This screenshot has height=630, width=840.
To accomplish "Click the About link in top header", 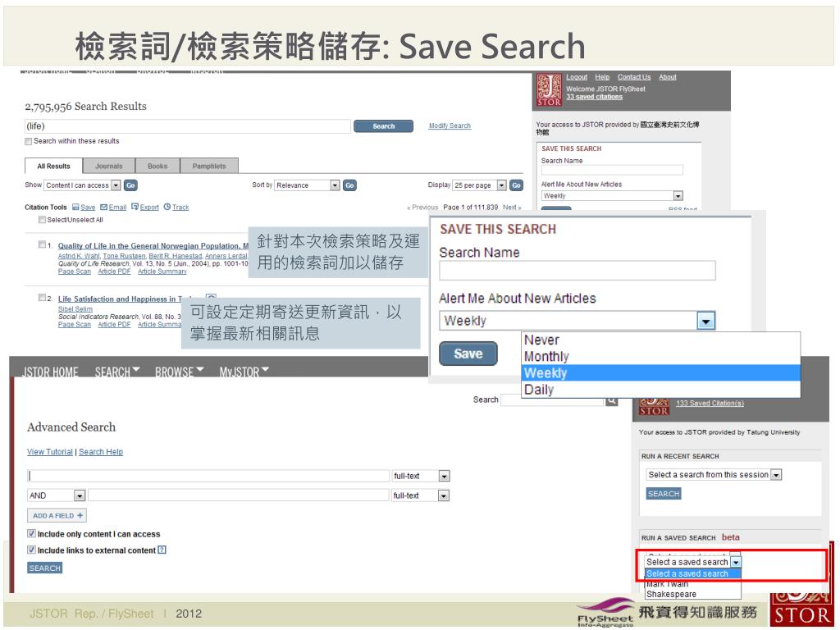I will 668,77.
